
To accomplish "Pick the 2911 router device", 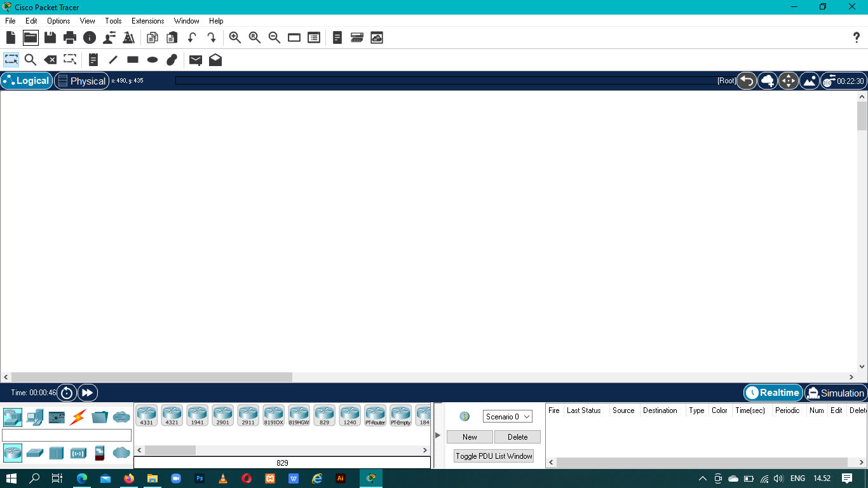I will click(248, 415).
